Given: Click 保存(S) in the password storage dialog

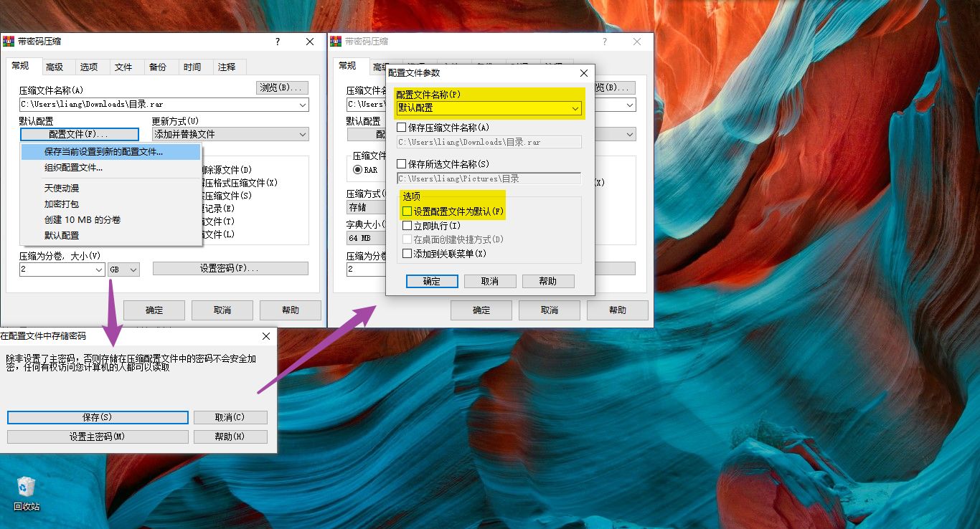Looking at the screenshot, I should coord(98,417).
